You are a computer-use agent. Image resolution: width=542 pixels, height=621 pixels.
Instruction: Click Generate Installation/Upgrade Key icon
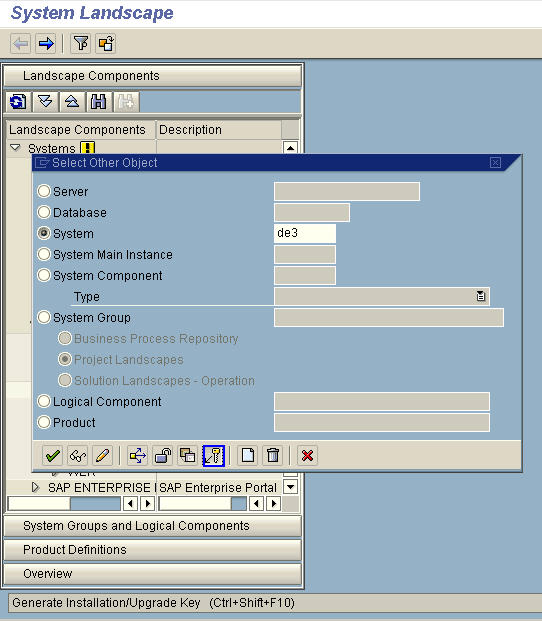click(213, 455)
